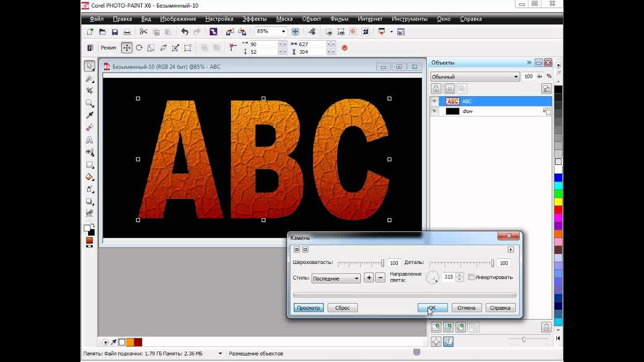This screenshot has height=362, width=644.
Task: Click the red Apply transformation button
Action: pos(345,48)
